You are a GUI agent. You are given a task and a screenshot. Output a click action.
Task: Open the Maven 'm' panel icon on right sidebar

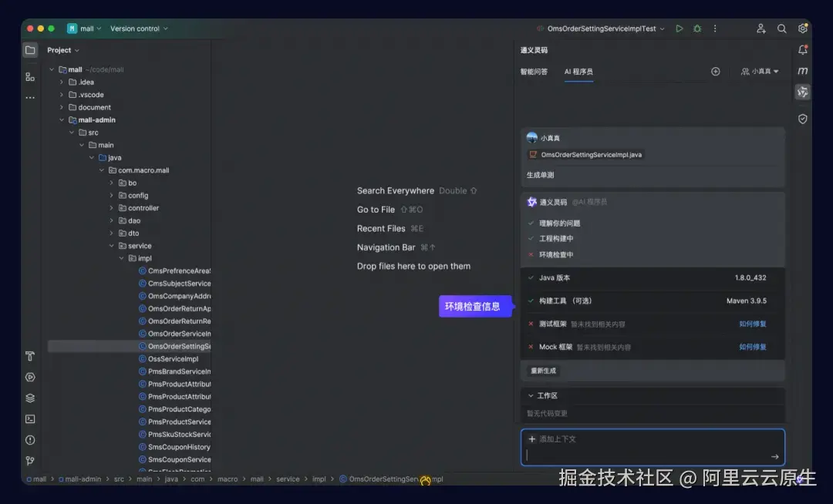pos(802,69)
